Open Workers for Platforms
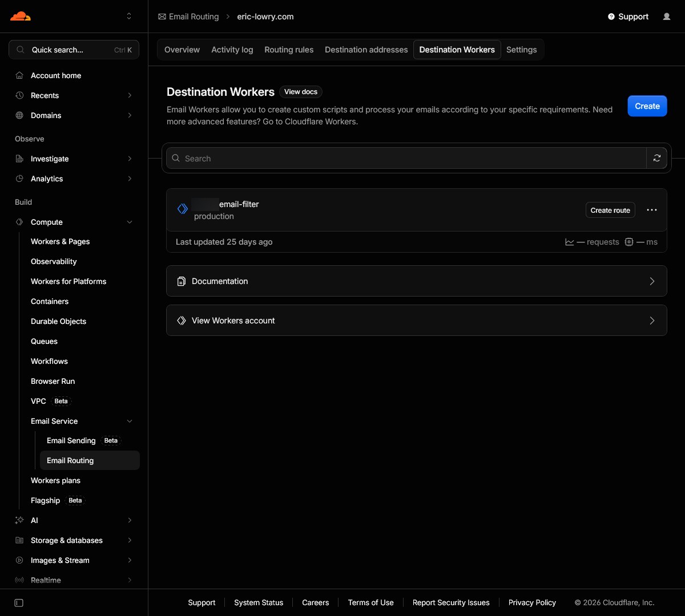Image resolution: width=685 pixels, height=616 pixels. click(x=68, y=281)
